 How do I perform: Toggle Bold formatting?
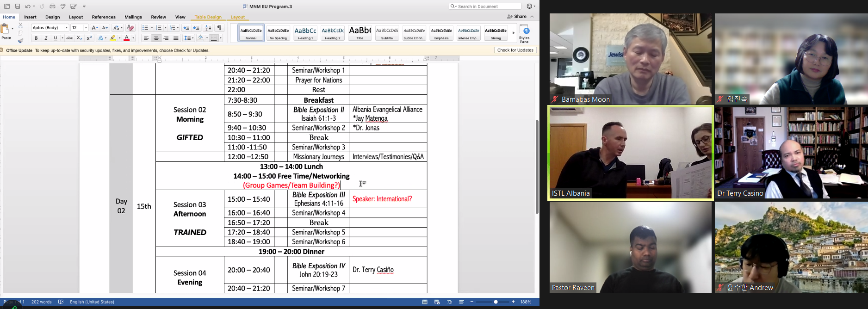tap(36, 38)
